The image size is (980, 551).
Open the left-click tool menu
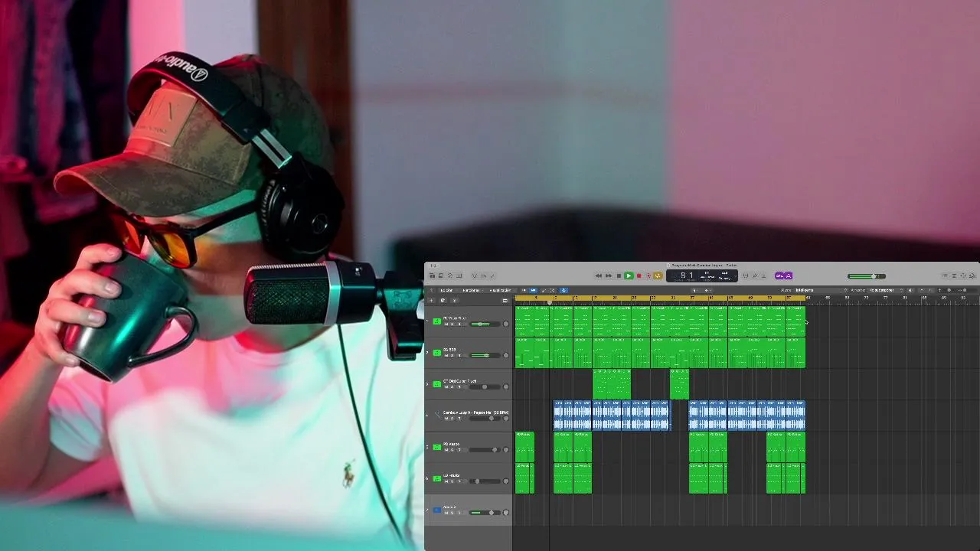point(696,290)
